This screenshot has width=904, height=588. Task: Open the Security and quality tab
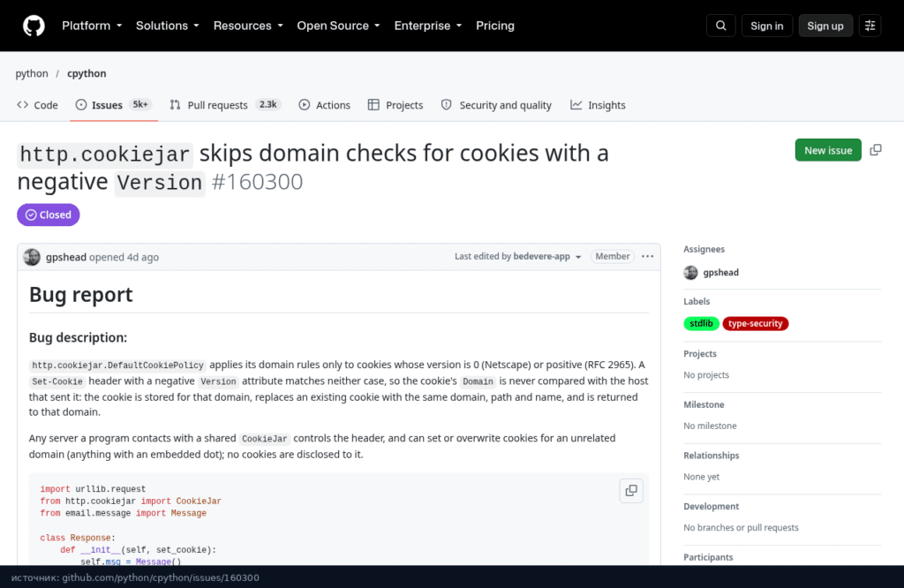[496, 105]
